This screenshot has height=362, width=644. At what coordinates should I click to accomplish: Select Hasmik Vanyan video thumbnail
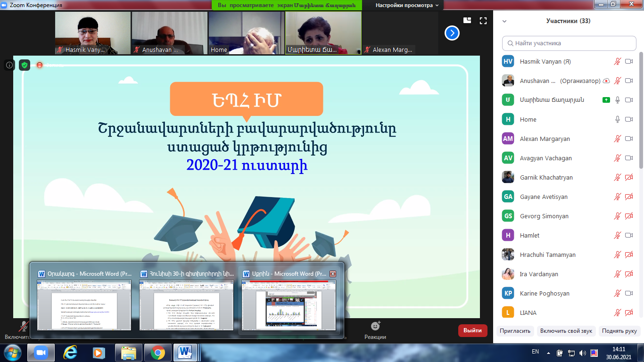click(93, 33)
